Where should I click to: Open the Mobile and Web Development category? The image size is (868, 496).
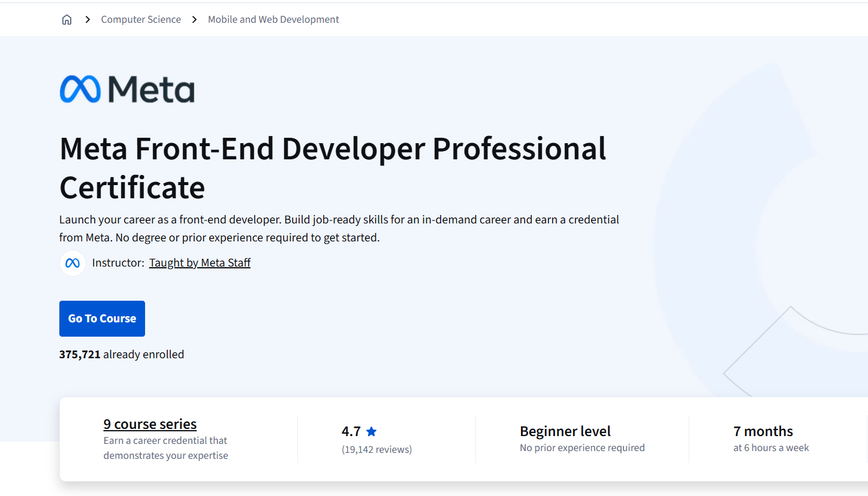273,19
